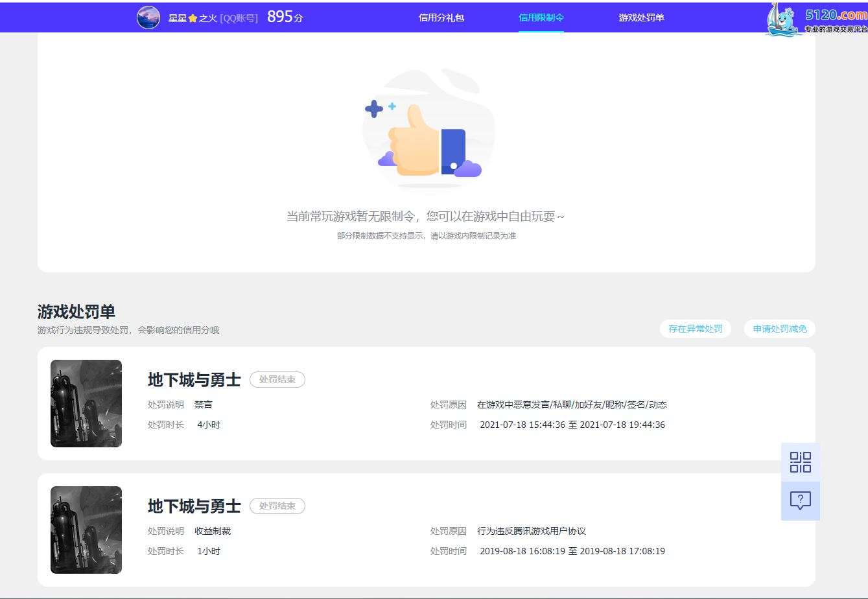Click the 存在异常处罚 button
This screenshot has width=868, height=599.
[x=696, y=329]
